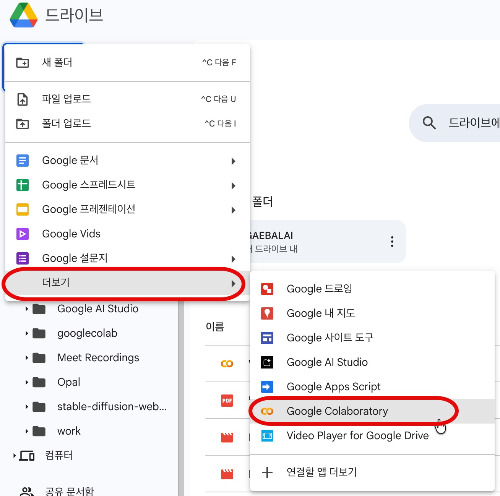Expand the googlecolab folder tree arrow
This screenshot has height=496, width=500.
coord(26,333)
